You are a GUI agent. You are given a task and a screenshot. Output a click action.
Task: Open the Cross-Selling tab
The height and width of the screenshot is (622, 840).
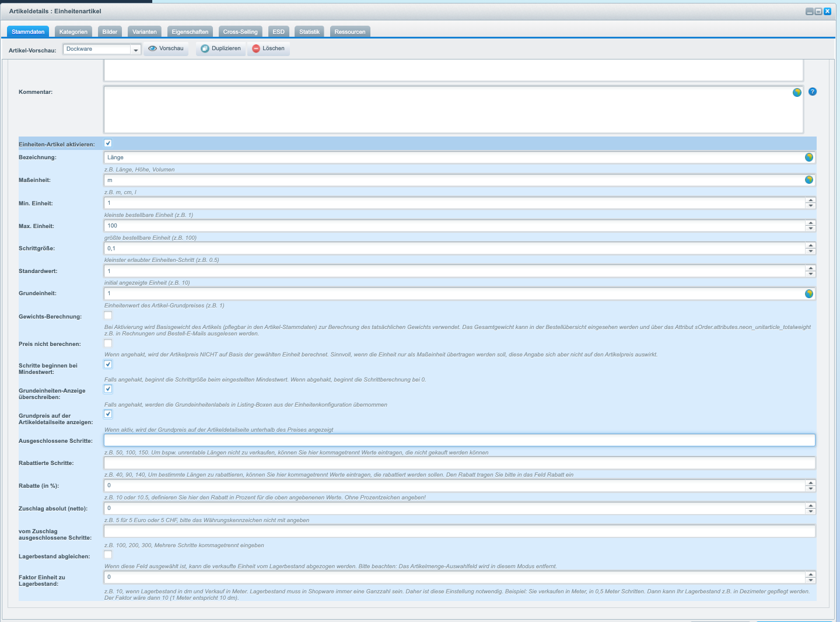(240, 32)
